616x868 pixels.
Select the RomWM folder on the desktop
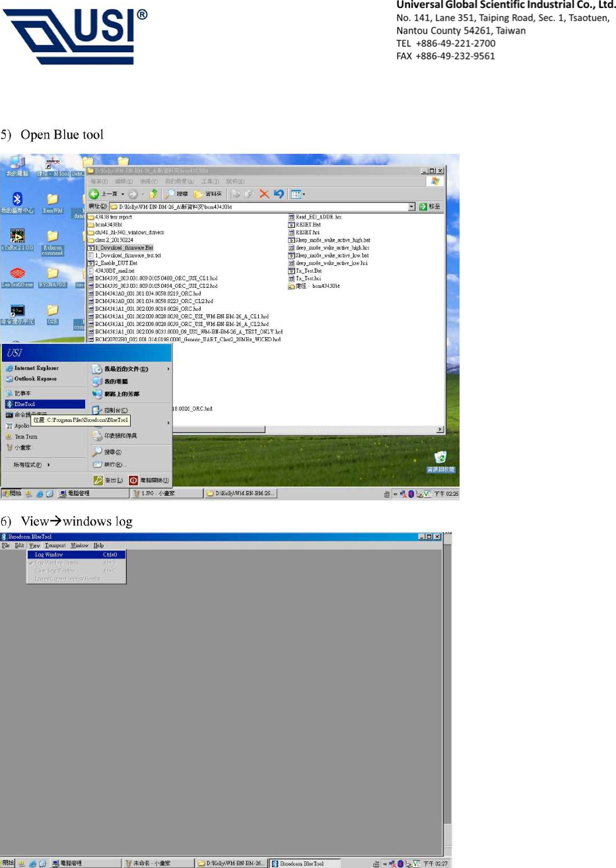(52, 203)
